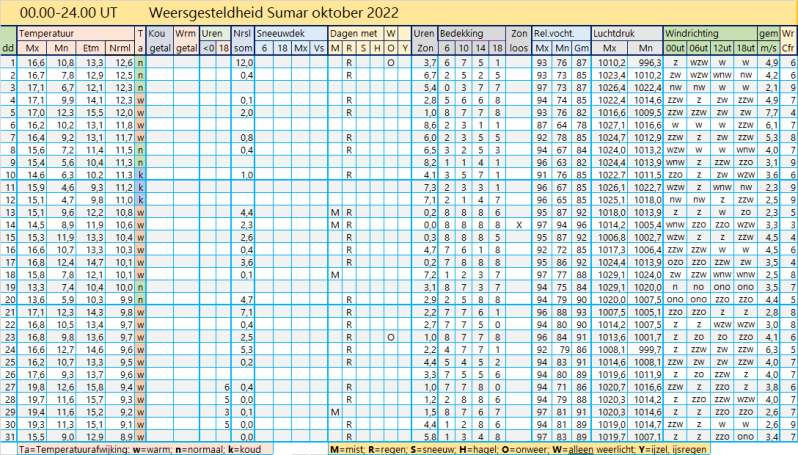Click the '00ut' wind direction subheader
The width and height of the screenshot is (798, 455).
(x=675, y=48)
